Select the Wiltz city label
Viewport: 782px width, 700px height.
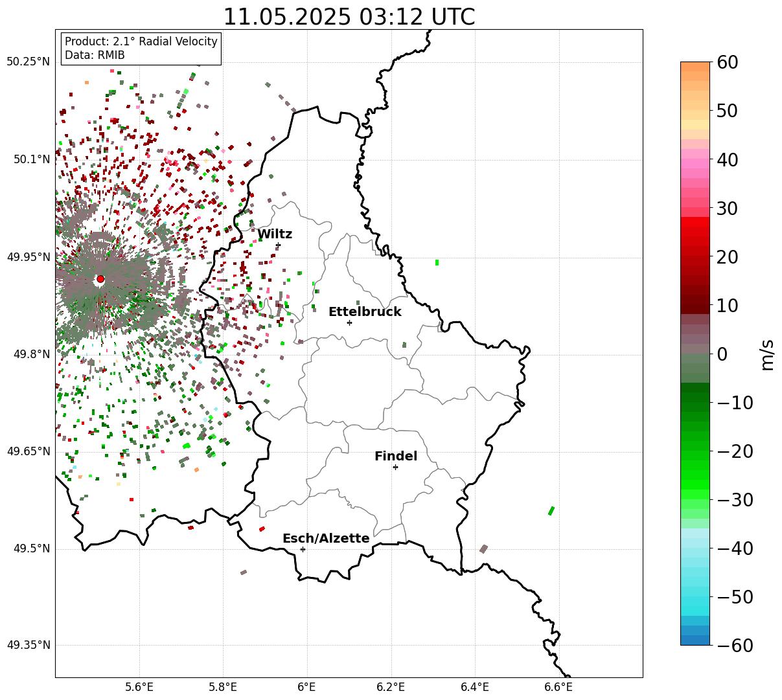pyautogui.click(x=275, y=234)
